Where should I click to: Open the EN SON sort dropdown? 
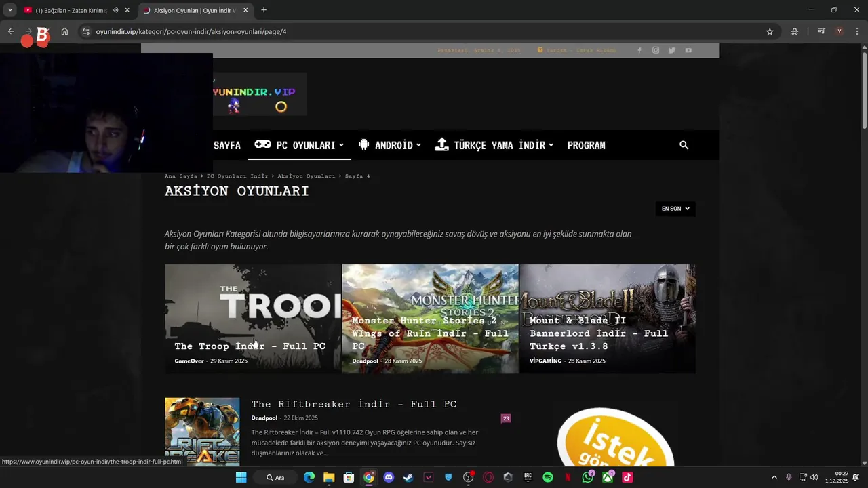point(675,209)
